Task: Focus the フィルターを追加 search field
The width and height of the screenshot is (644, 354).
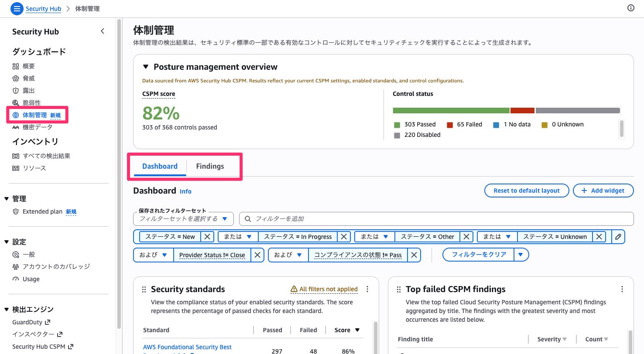Action: coord(436,218)
